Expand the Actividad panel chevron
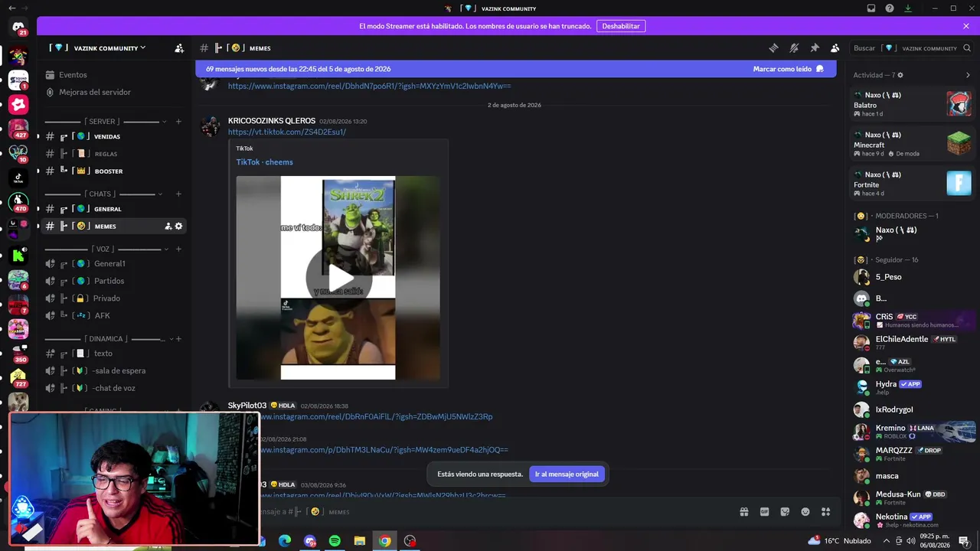This screenshot has height=551, width=980. pyautogui.click(x=968, y=75)
